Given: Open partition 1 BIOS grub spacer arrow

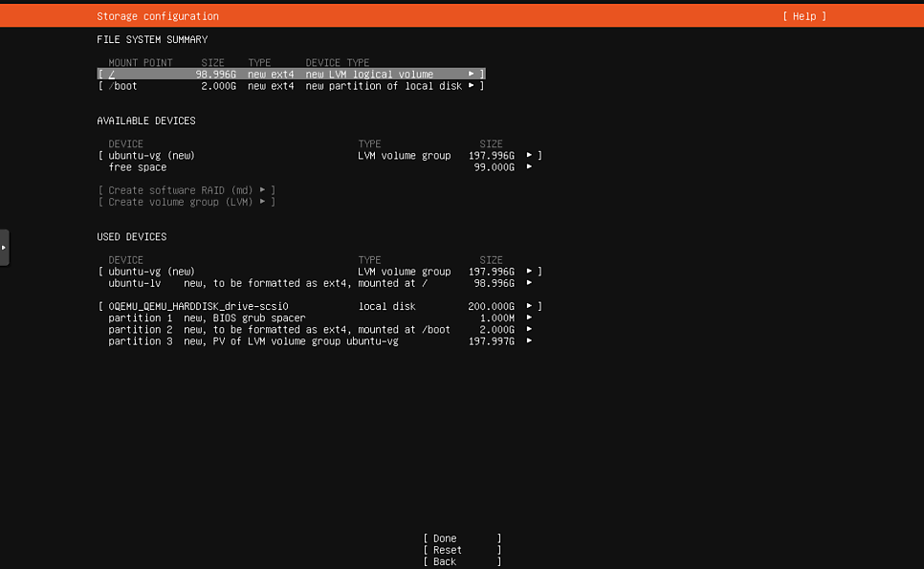Looking at the screenshot, I should pos(529,318).
